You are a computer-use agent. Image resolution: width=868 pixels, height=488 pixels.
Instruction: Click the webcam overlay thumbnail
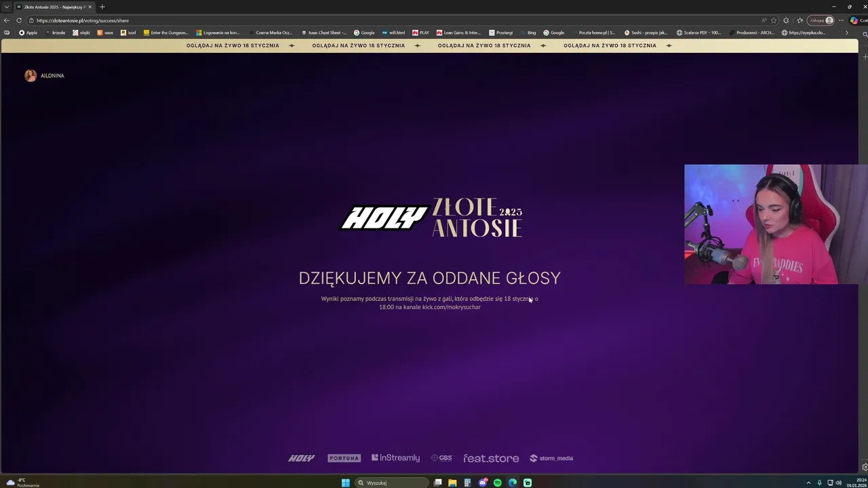point(776,224)
